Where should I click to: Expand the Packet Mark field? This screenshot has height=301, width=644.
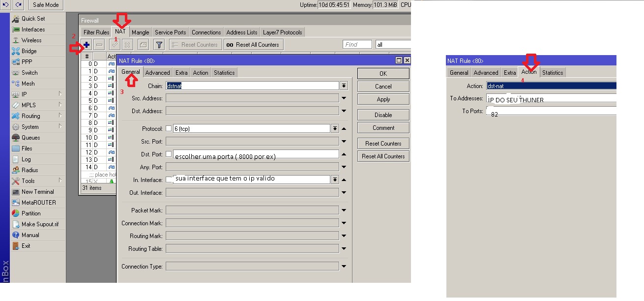[x=344, y=211]
